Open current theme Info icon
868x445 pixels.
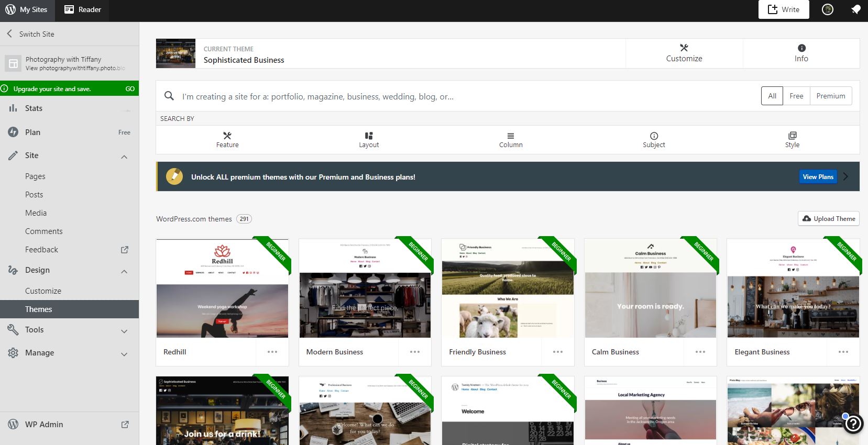(x=801, y=48)
